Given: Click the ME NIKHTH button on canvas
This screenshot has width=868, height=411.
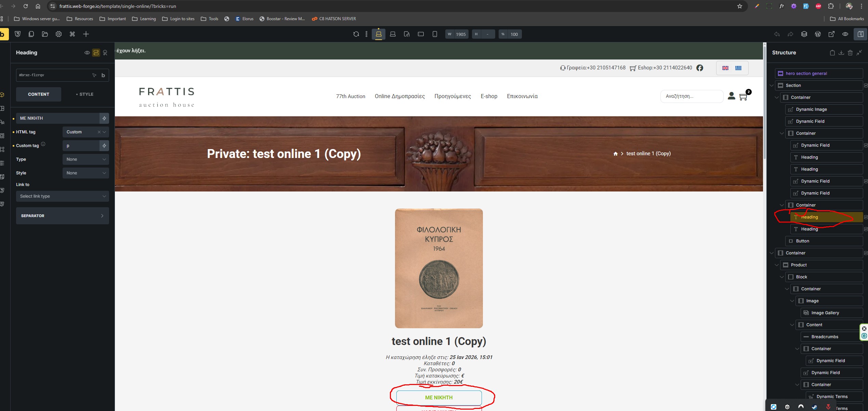Looking at the screenshot, I should click(x=438, y=397).
